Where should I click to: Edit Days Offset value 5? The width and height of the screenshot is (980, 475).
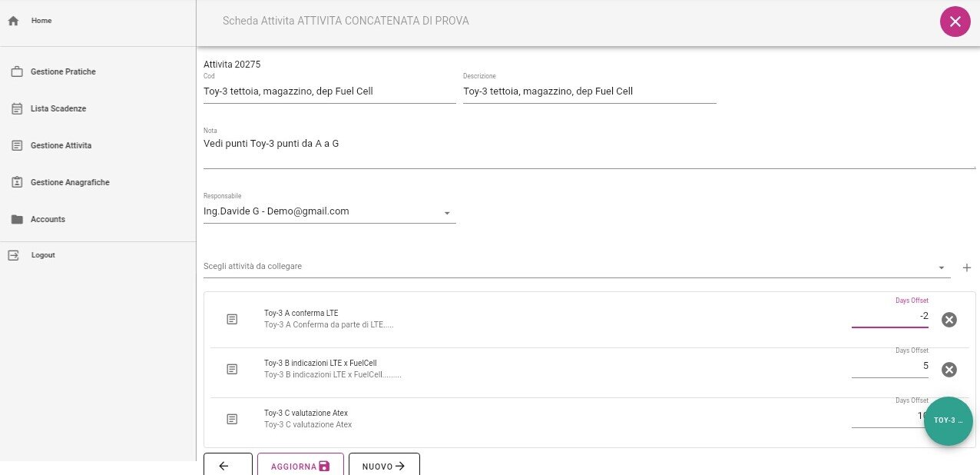pos(889,367)
